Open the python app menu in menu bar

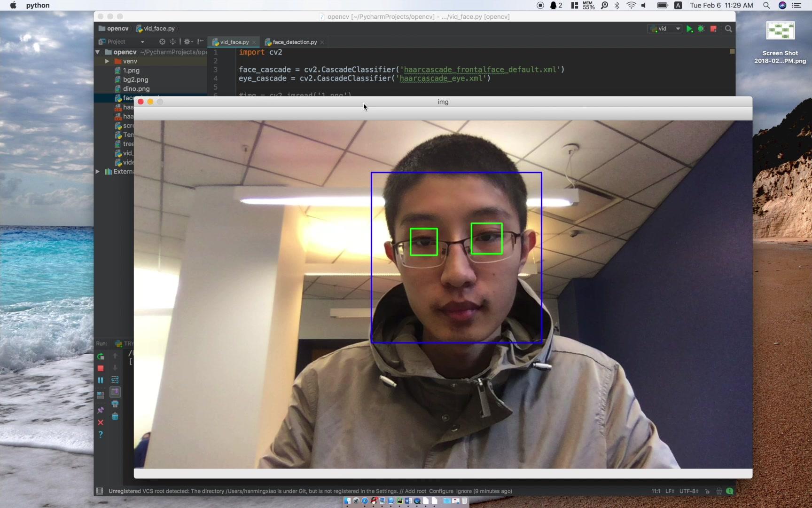point(38,5)
